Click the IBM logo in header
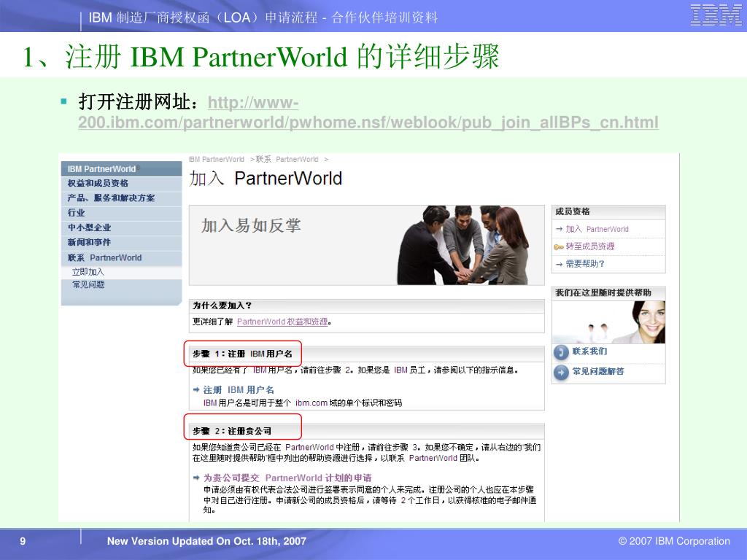This screenshot has height=560, width=747. coord(716,15)
